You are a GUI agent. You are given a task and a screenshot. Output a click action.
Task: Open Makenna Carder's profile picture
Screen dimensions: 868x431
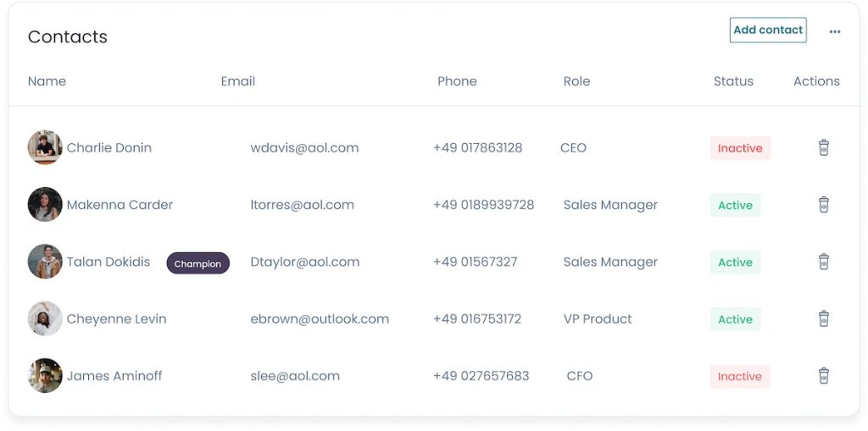[x=45, y=205]
